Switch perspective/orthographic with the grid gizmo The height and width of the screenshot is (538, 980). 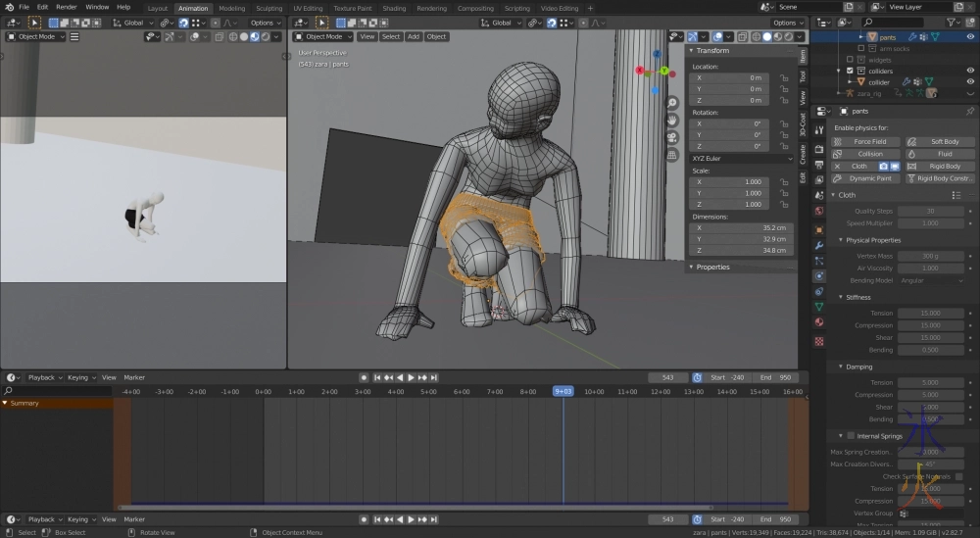pos(672,154)
